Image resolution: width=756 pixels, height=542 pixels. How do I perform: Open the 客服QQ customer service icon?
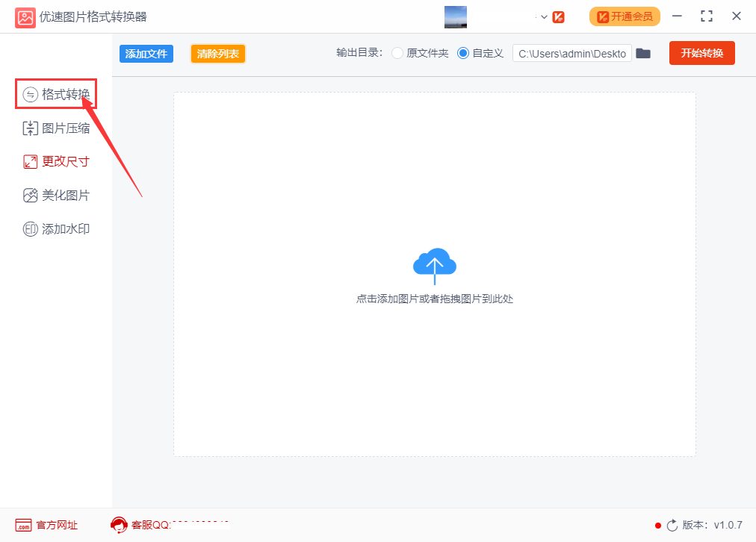point(119,525)
